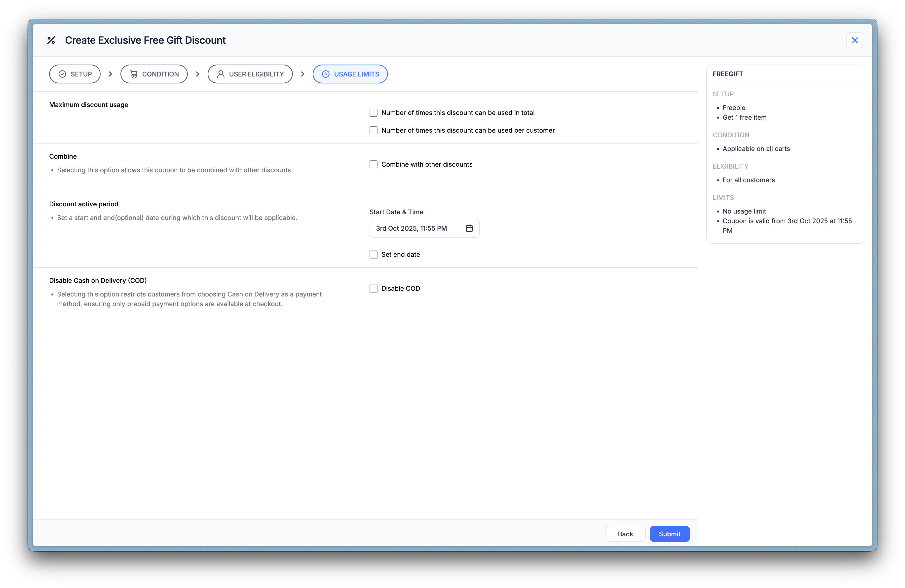Viewport: 905px width, 588px height.
Task: Go to the CONDITION step tab
Action: tap(154, 74)
